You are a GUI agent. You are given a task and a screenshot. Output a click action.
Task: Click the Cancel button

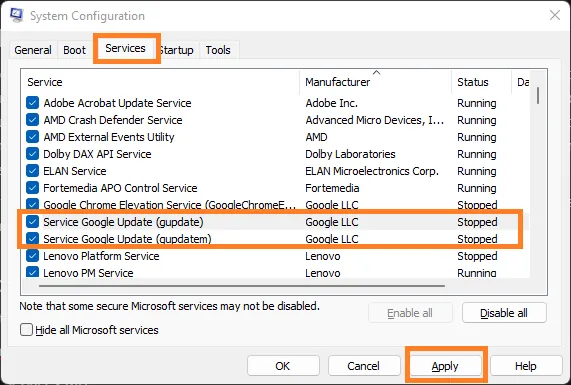point(363,366)
